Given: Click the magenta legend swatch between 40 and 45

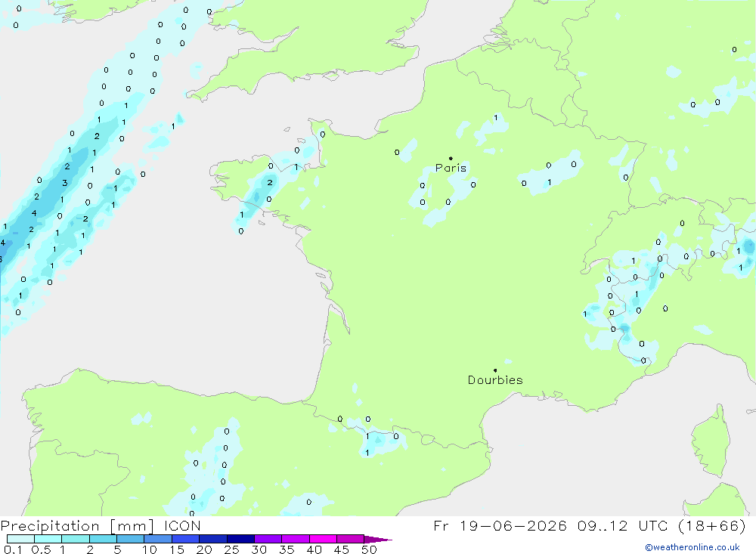Looking at the screenshot, I should [323, 539].
